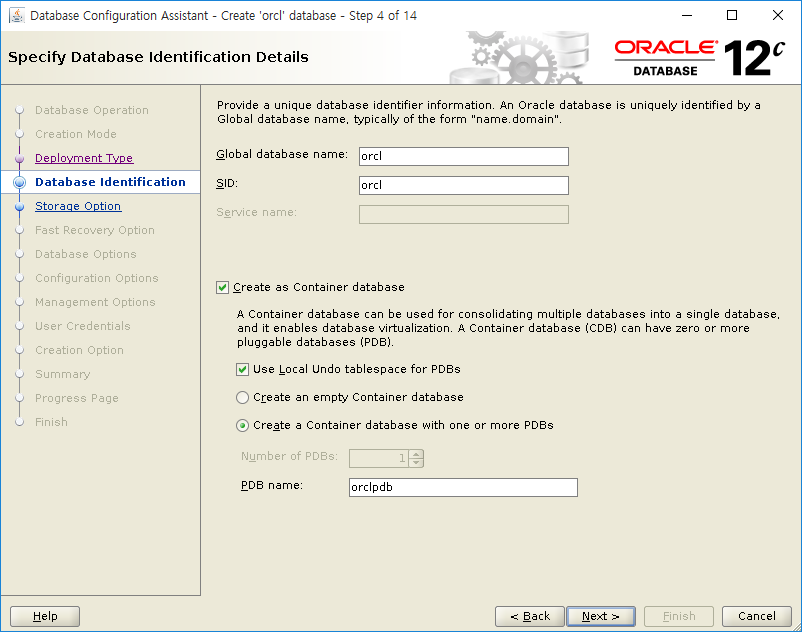Image resolution: width=802 pixels, height=632 pixels.
Task: Select Container database with one or more PDBs
Action: click(242, 425)
